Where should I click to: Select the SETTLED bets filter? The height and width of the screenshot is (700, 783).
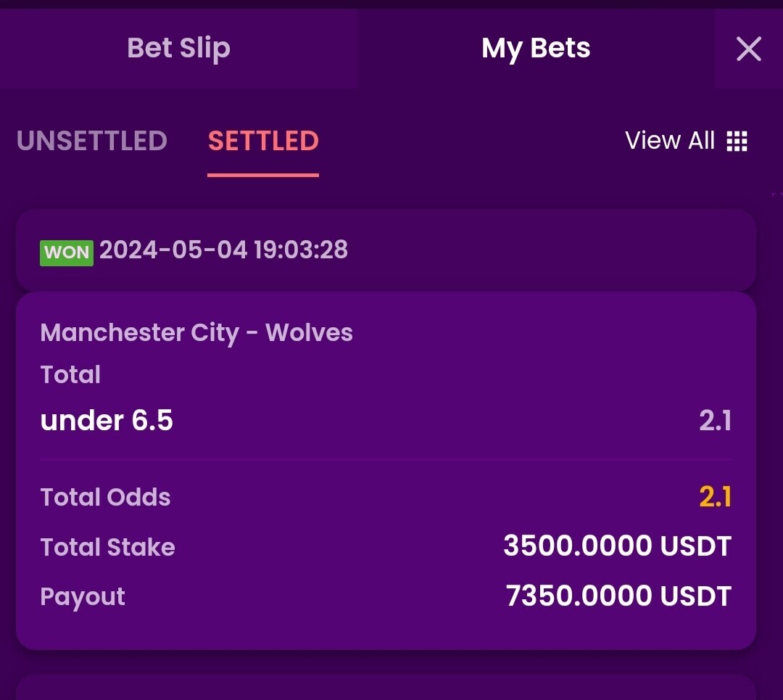click(x=263, y=141)
